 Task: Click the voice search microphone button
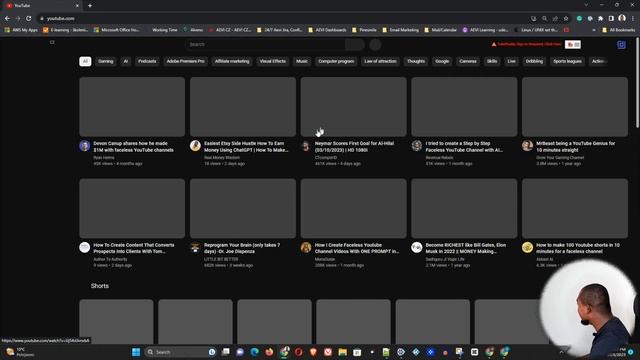pos(375,44)
